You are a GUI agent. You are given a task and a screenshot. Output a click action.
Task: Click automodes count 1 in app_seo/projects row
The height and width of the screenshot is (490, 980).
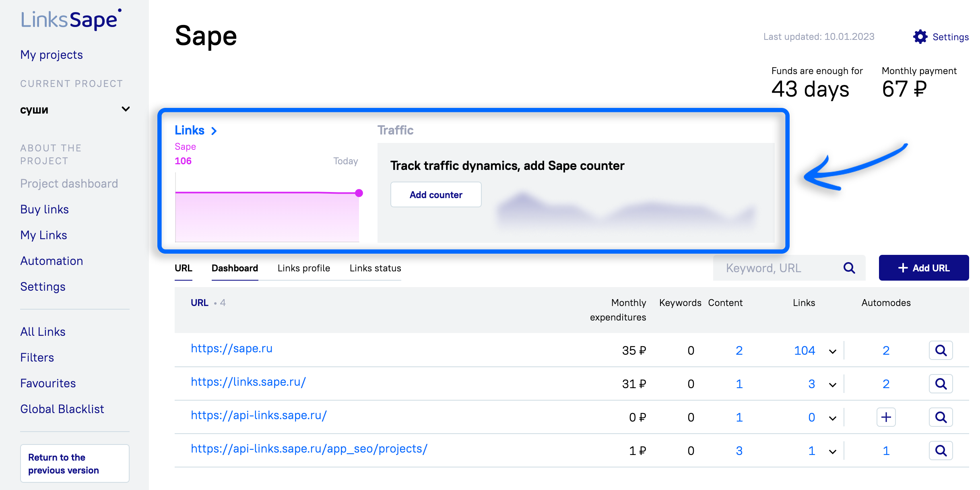point(886,451)
